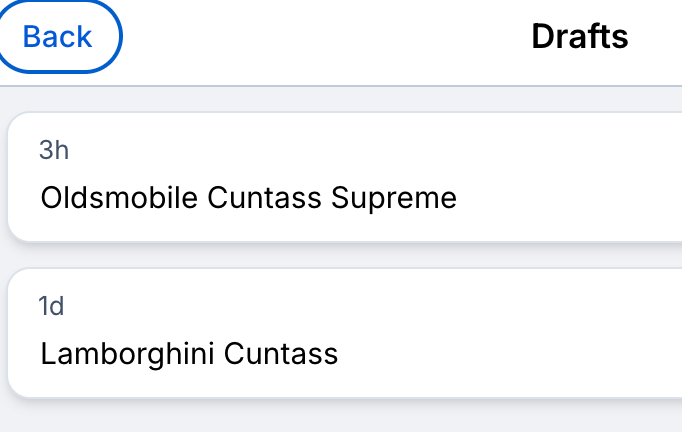Image resolution: width=682 pixels, height=432 pixels.
Task: Click the first draft's full title text
Action: pyautogui.click(x=248, y=198)
